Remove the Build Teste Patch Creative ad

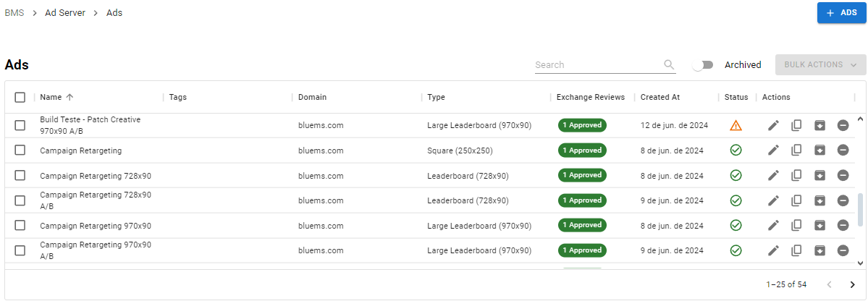(x=843, y=125)
